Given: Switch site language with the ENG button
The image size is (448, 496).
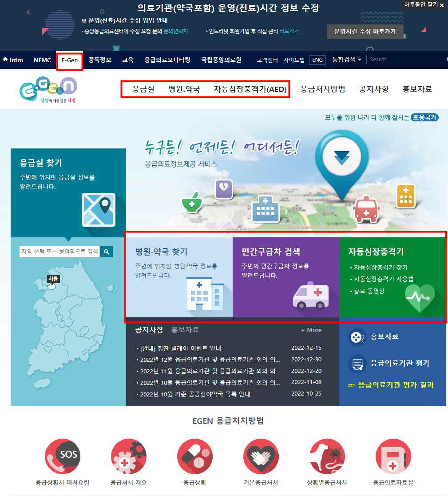Looking at the screenshot, I should (317, 59).
